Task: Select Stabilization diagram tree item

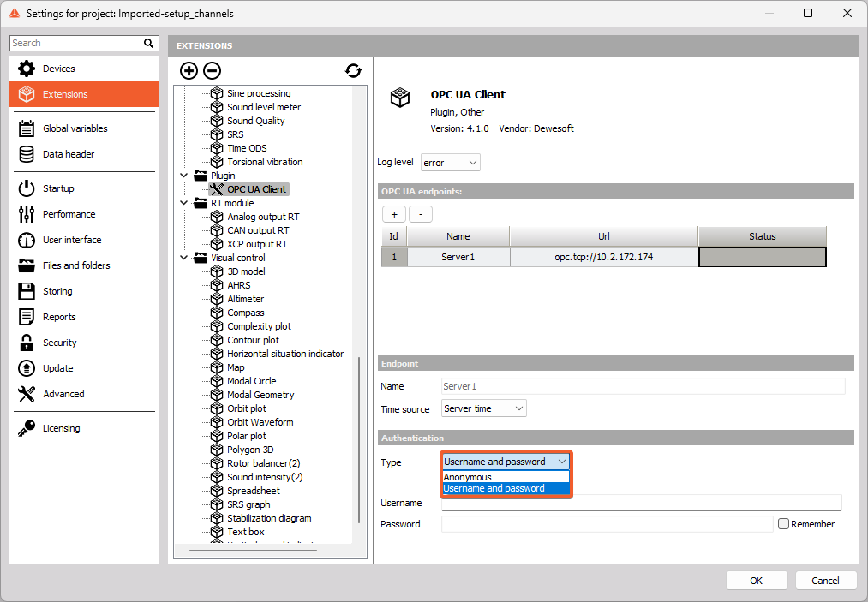Action: tap(269, 518)
